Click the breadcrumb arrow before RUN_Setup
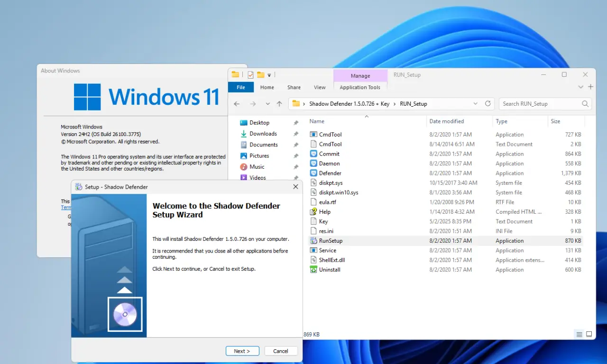This screenshot has height=364, width=607. (x=395, y=104)
